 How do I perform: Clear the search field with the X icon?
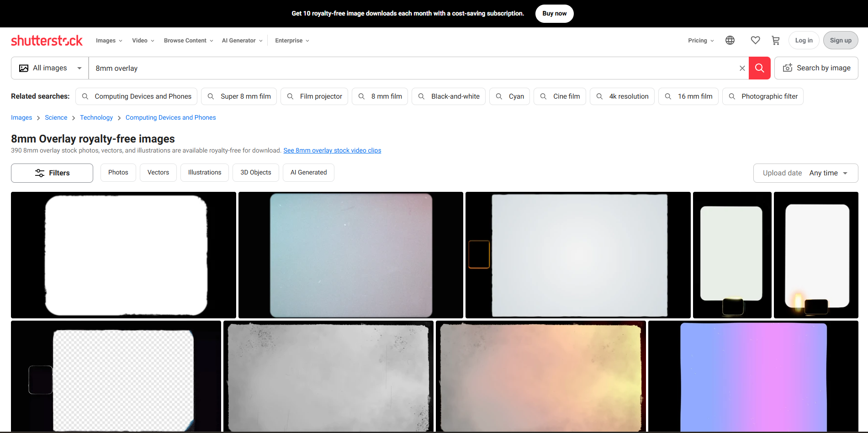pyautogui.click(x=742, y=68)
